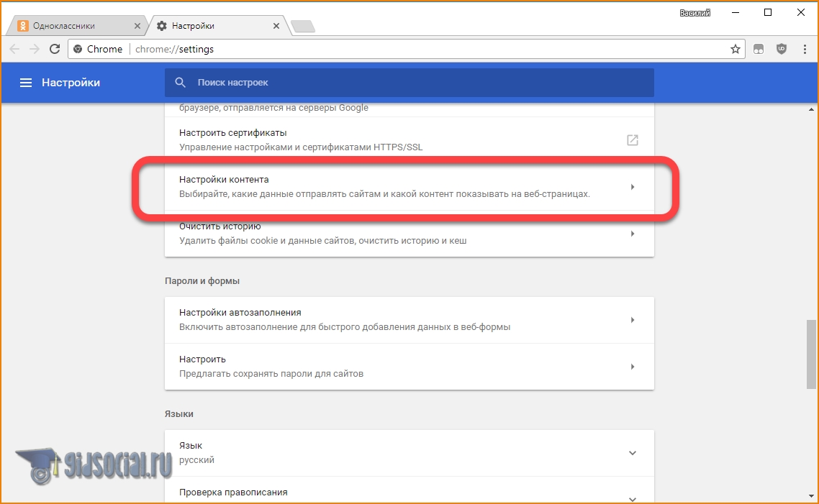Viewport: 819px width, 504px height.
Task: Click the extension icon left of the shield
Action: pyautogui.click(x=759, y=49)
